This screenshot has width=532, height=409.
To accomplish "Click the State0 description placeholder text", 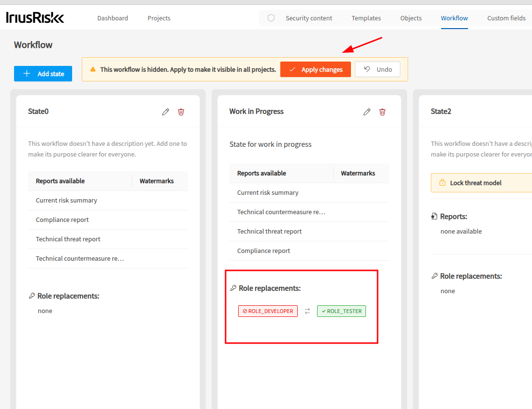I will click(107, 149).
